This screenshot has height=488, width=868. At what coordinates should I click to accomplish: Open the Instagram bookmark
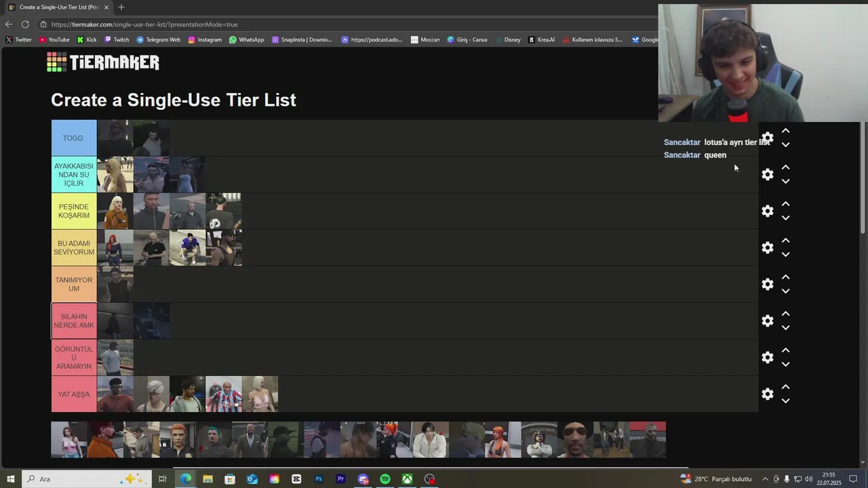click(x=205, y=39)
